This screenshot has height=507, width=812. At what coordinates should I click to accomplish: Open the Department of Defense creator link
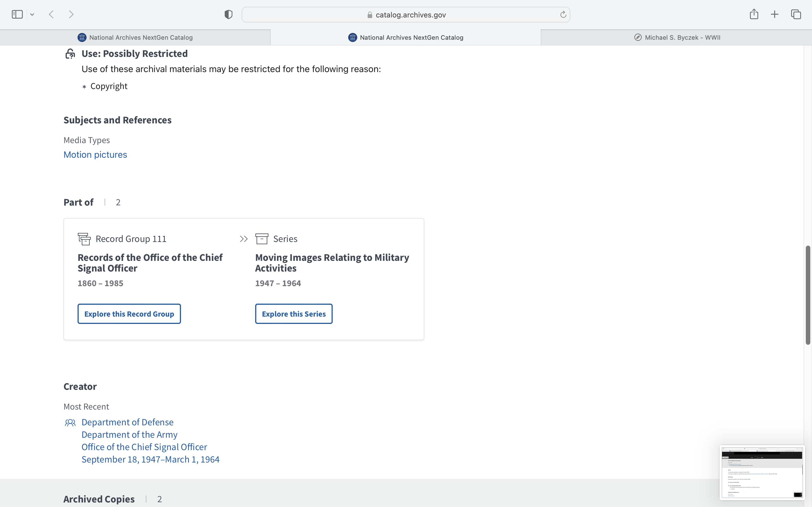point(127,422)
